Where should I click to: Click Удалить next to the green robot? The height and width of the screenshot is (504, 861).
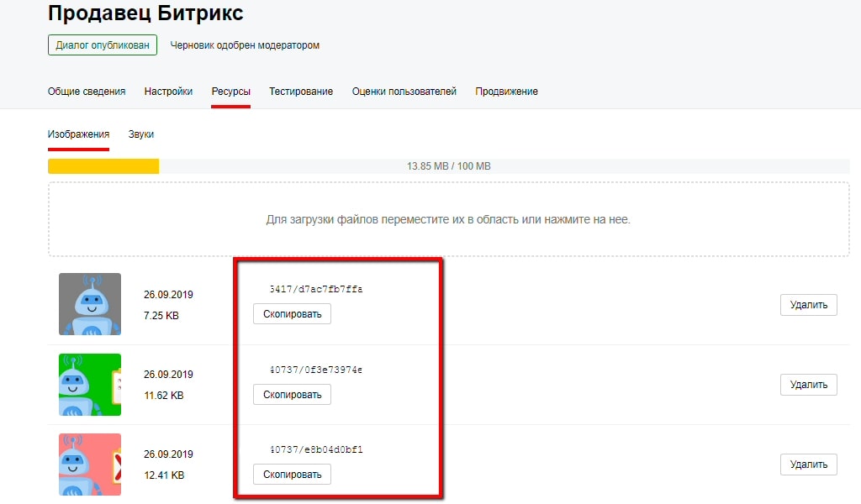click(x=807, y=384)
